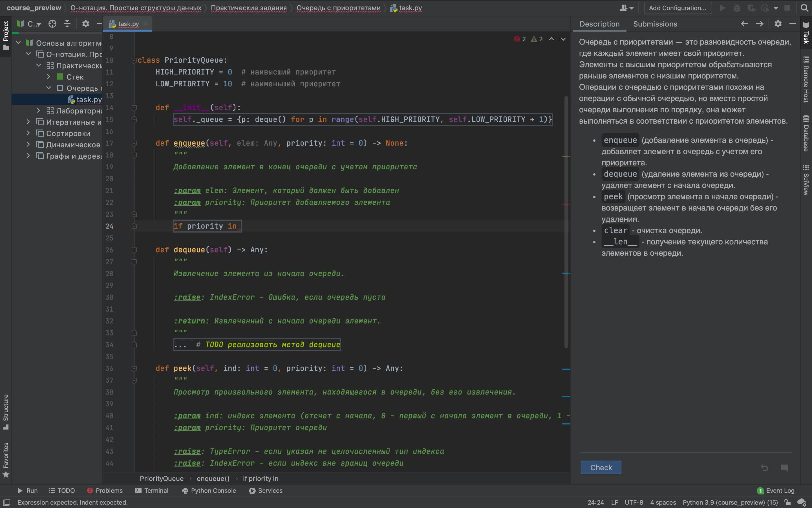Open the Python Console tool window
Viewport: 812px width, 508px height.
(209, 491)
